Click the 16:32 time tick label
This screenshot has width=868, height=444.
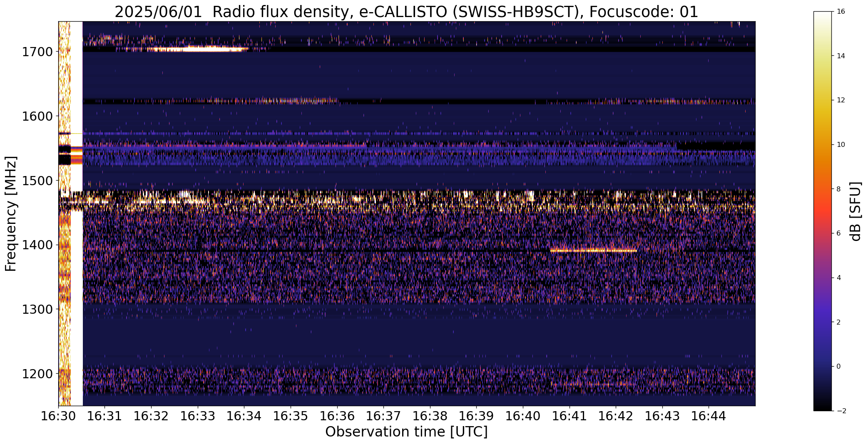pyautogui.click(x=151, y=416)
